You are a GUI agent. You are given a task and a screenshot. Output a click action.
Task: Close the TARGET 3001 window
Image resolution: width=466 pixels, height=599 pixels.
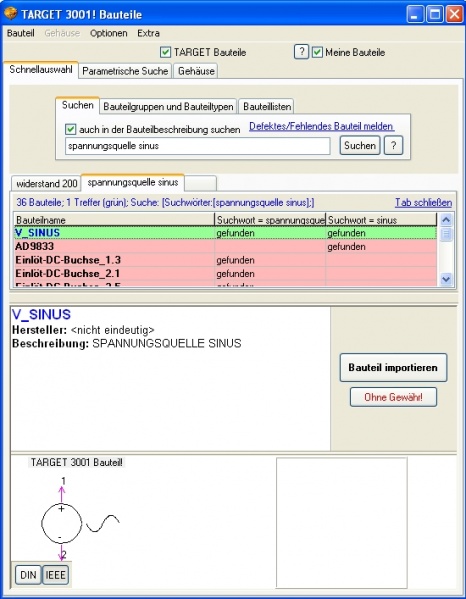tap(455, 15)
